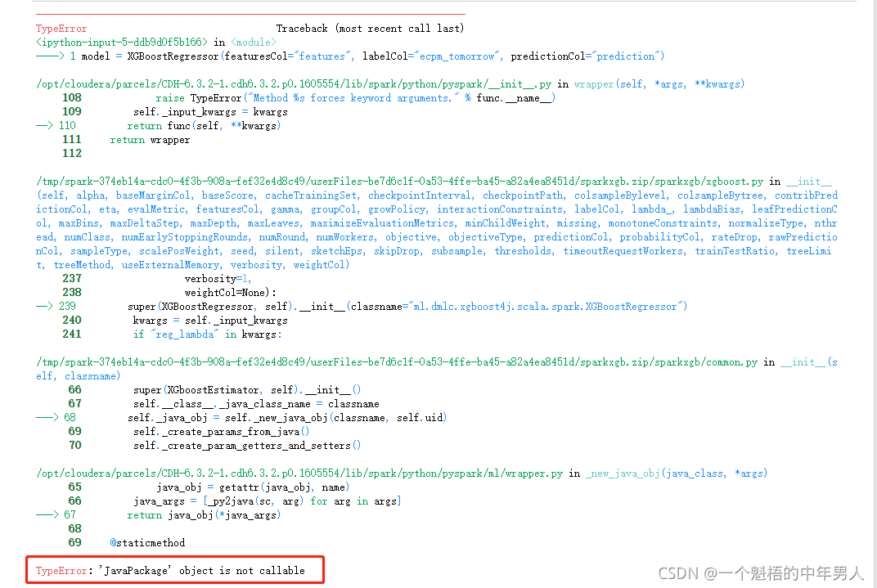Click line 241 'if "reg_lambda" in kwargs:'
Image resolution: width=877 pixels, height=588 pixels.
(x=208, y=334)
